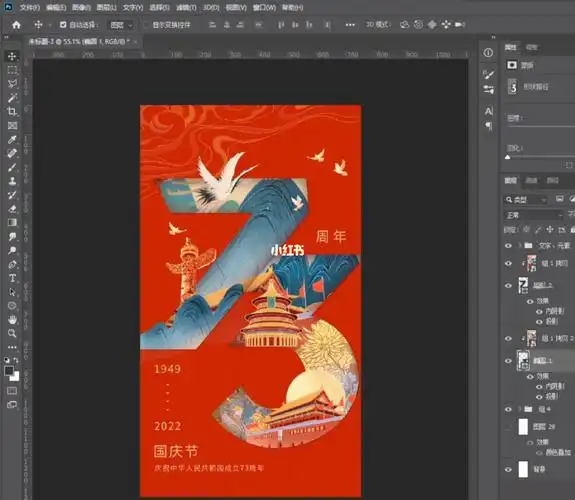Select the Path Selection tool
Screen dimensions: 575x500
pos(12,292)
